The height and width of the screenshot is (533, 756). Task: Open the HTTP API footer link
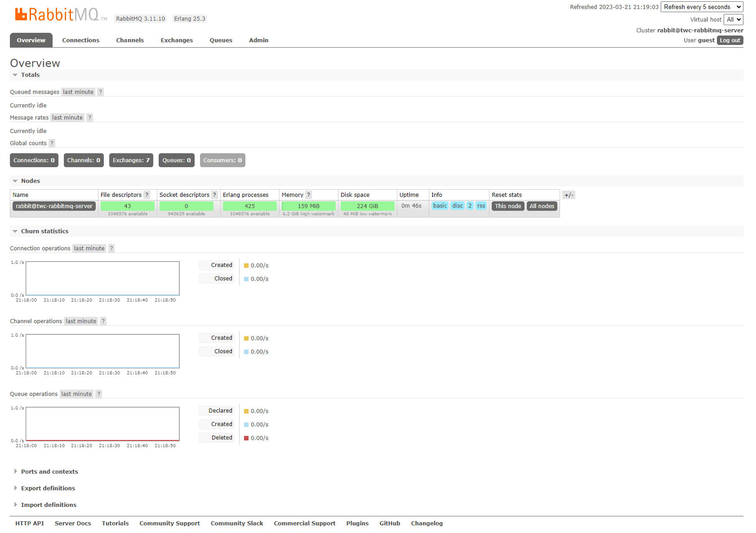pyautogui.click(x=30, y=523)
